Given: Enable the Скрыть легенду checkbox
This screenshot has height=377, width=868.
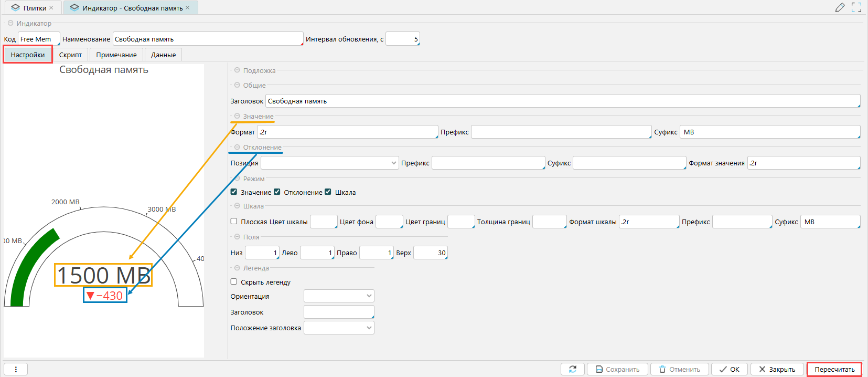Looking at the screenshot, I should [234, 282].
